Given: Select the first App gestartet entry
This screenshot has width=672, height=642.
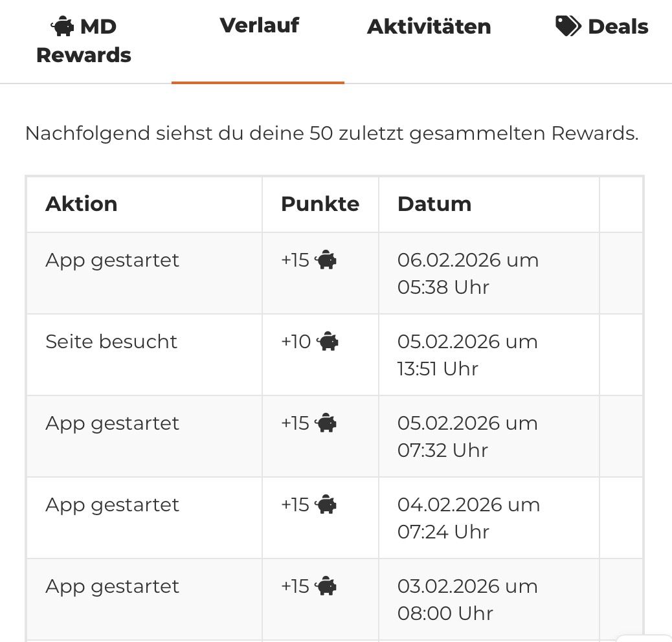Looking at the screenshot, I should click(112, 260).
